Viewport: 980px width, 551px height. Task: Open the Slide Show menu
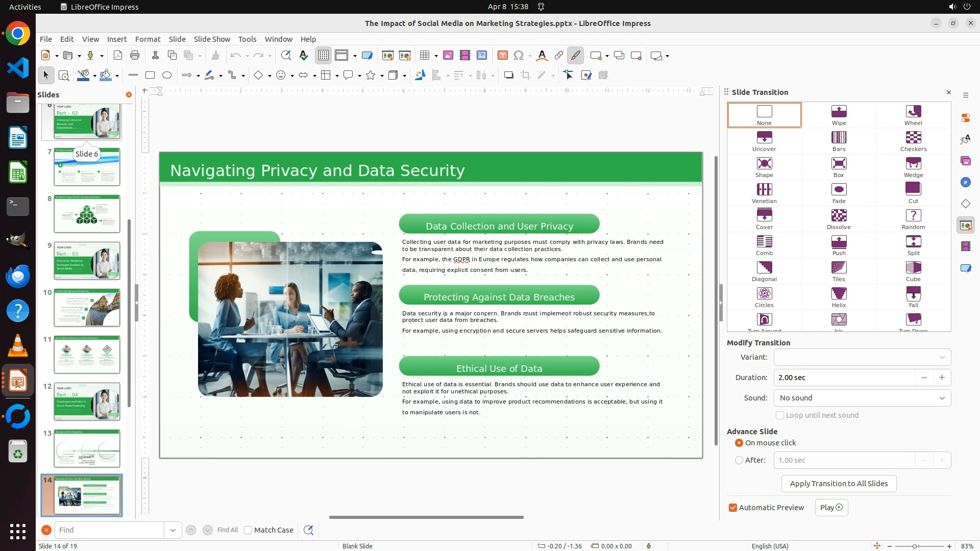coord(212,39)
